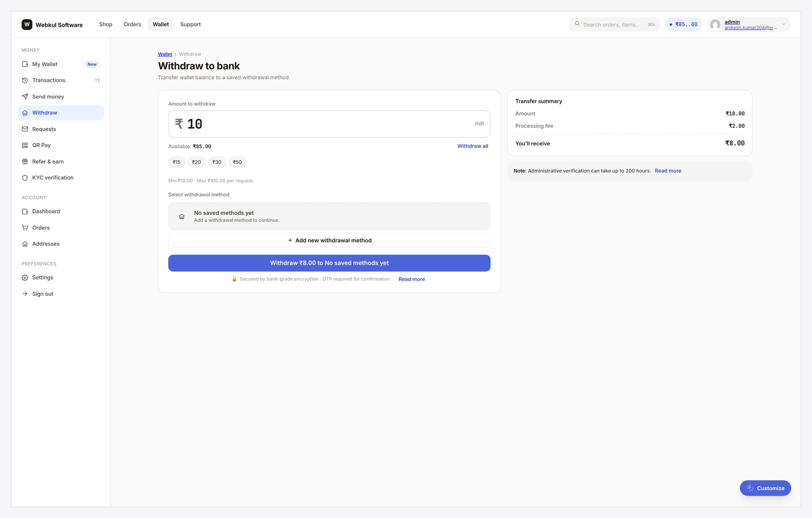
Task: Select the No saved methods yet card
Action: [x=329, y=216]
